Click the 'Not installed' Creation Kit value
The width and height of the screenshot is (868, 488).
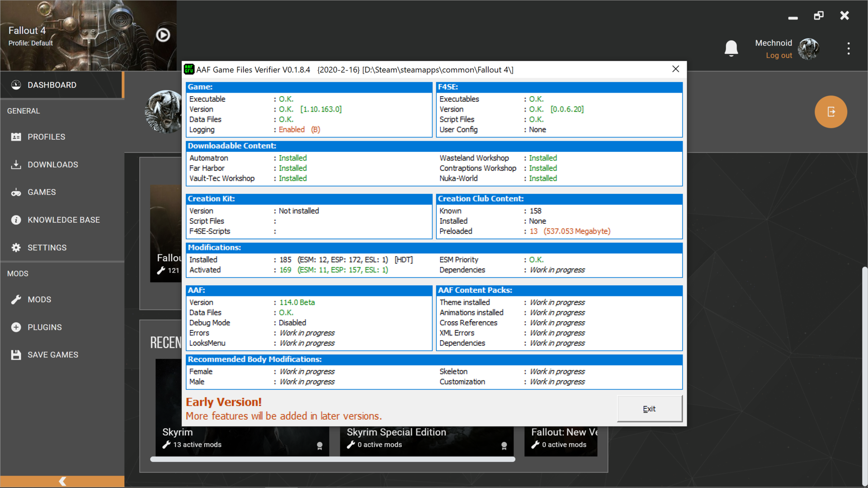299,211
